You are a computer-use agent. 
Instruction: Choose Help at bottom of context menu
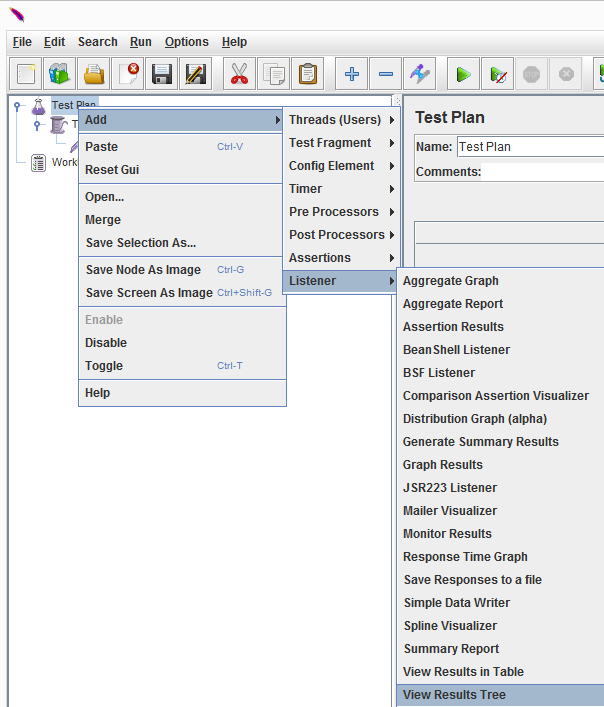(x=182, y=393)
